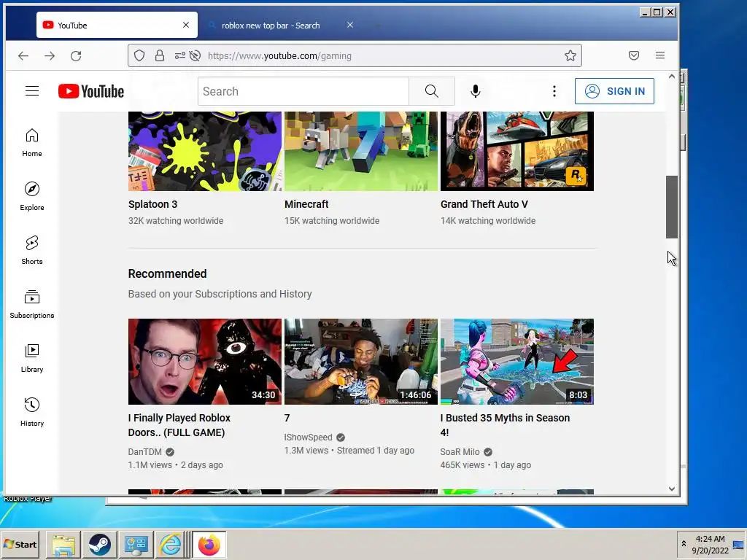Open 'I Finally Played Roblox Doors' title
Image resolution: width=747 pixels, height=560 pixels.
pos(179,425)
